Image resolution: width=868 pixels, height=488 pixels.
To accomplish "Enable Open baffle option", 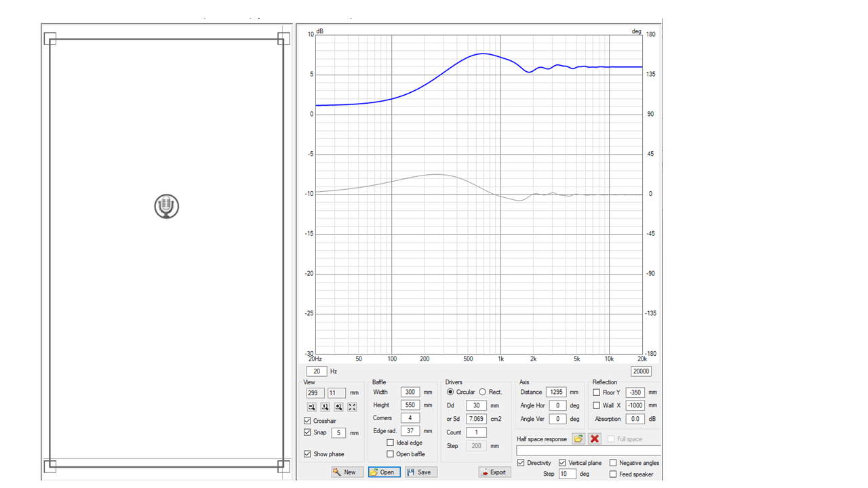I will click(x=390, y=454).
